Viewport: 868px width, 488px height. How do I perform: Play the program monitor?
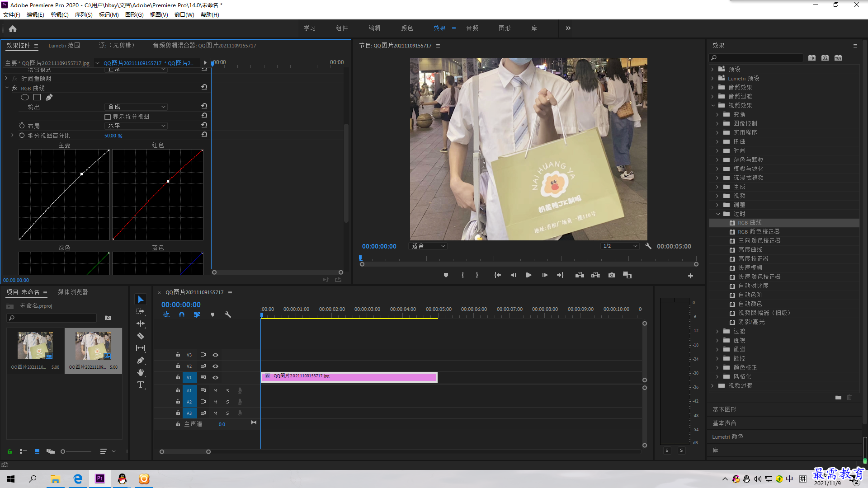tap(529, 275)
